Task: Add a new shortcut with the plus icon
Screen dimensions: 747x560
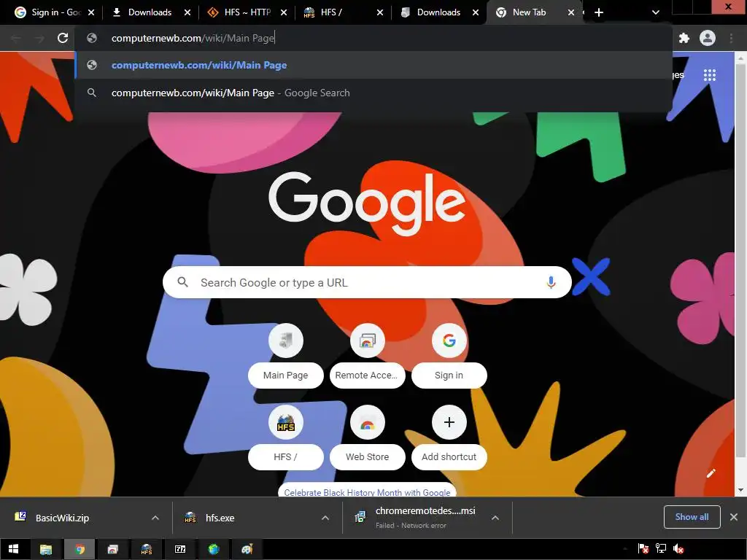Action: point(449,422)
